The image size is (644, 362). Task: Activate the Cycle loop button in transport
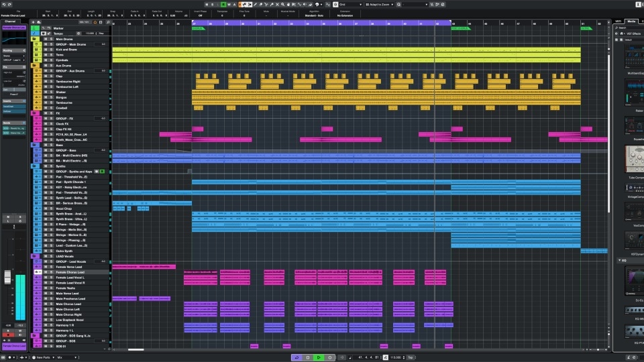[297, 357]
